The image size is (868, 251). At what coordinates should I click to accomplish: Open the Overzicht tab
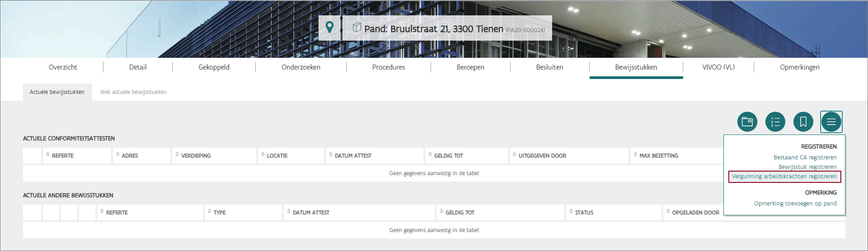coord(63,67)
